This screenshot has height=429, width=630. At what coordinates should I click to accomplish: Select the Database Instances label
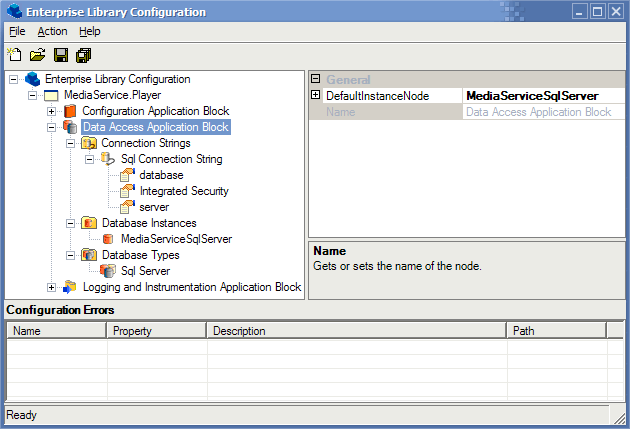[x=149, y=223]
